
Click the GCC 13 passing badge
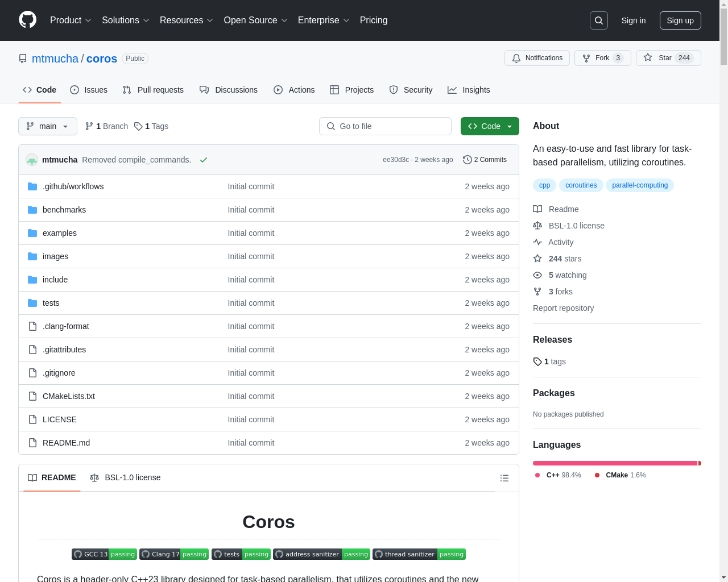(104, 554)
